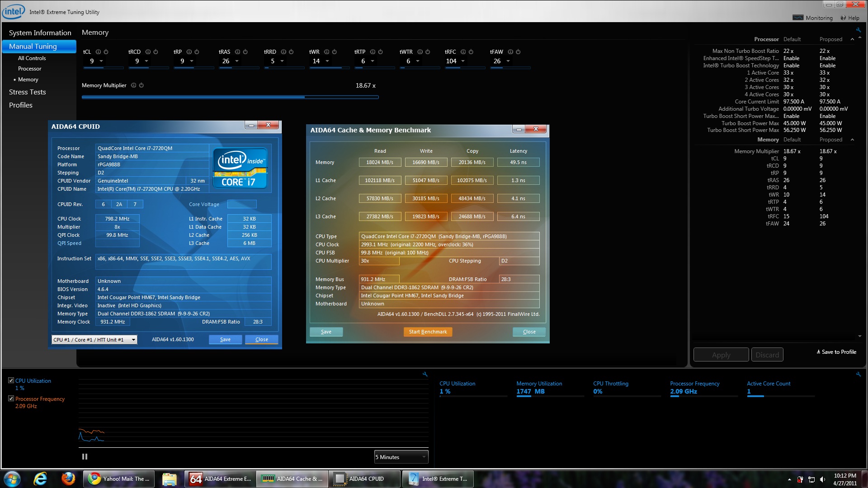
Task: Open the tRRD info icon
Action: coord(283,52)
